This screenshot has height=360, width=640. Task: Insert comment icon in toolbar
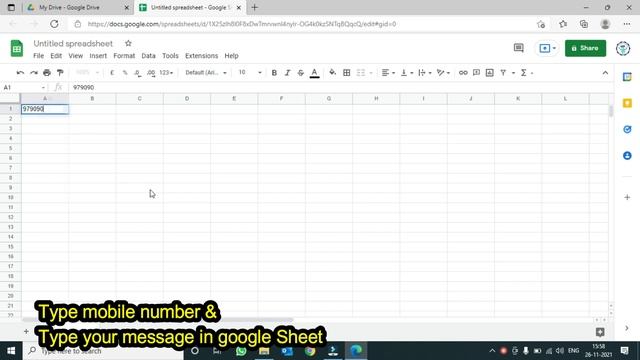[476, 73]
